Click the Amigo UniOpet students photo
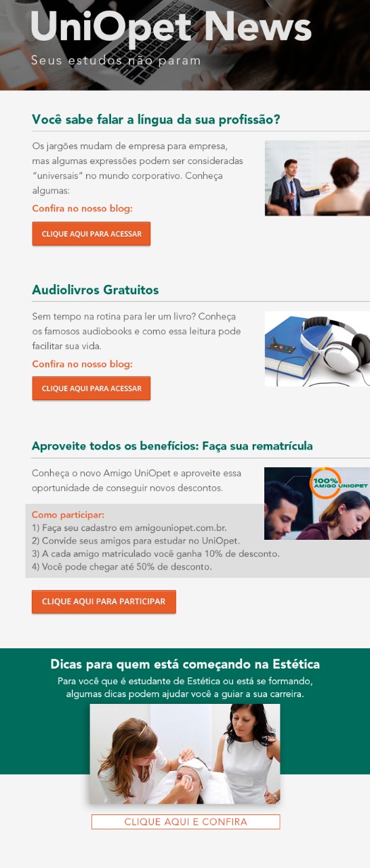 point(317,503)
